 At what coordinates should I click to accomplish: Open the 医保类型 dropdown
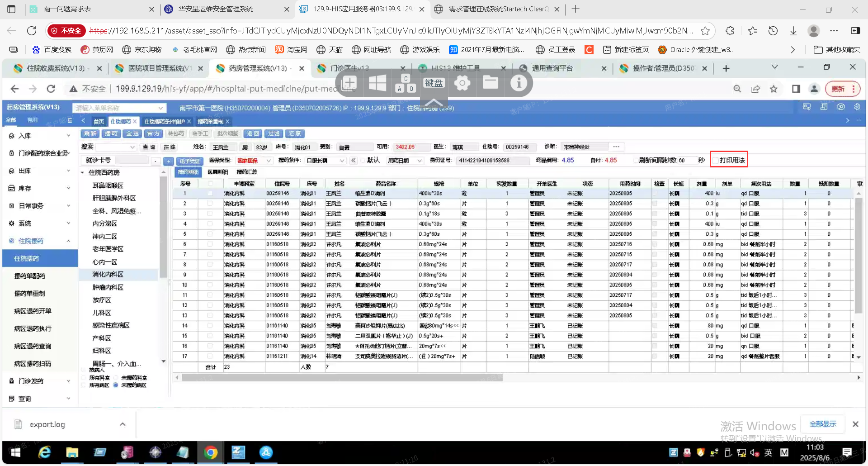(x=254, y=161)
